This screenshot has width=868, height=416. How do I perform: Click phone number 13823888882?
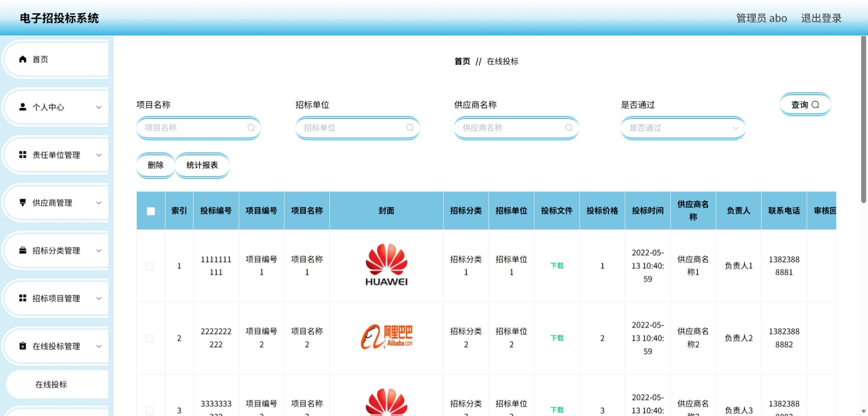pos(784,338)
